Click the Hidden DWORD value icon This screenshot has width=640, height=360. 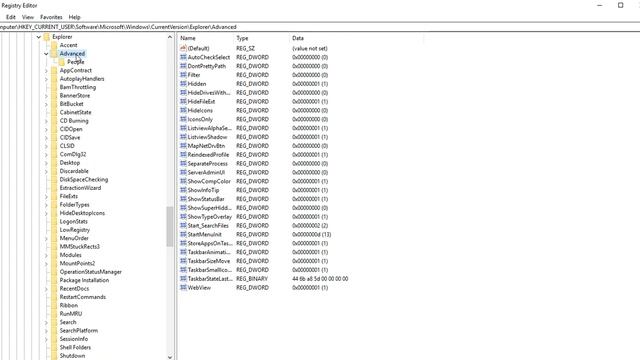(183, 84)
